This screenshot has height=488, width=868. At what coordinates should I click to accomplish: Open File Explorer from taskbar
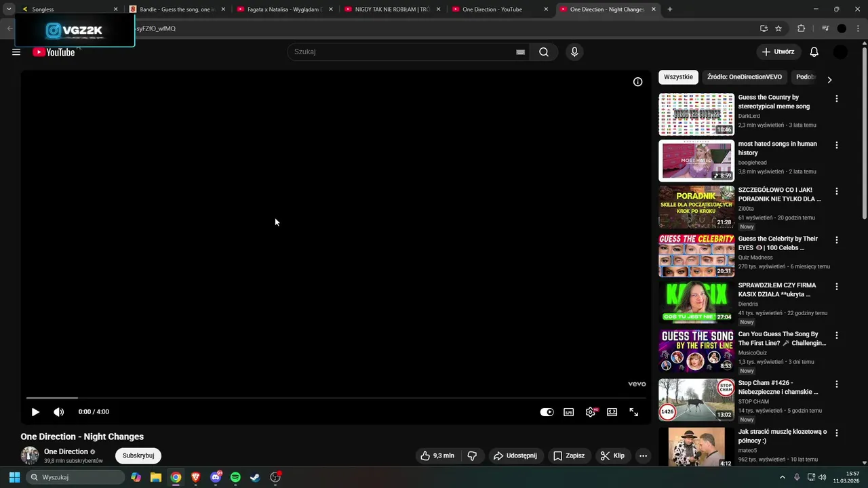156,477
